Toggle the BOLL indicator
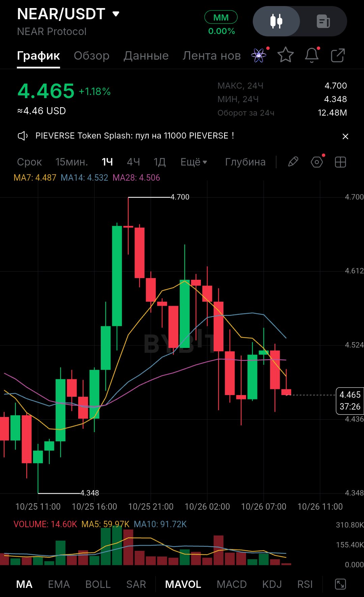This screenshot has width=364, height=597. coord(98,584)
